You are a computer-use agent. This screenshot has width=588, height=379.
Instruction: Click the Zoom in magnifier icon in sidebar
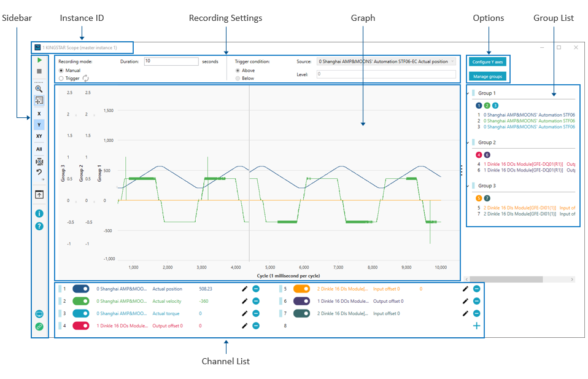click(x=39, y=88)
